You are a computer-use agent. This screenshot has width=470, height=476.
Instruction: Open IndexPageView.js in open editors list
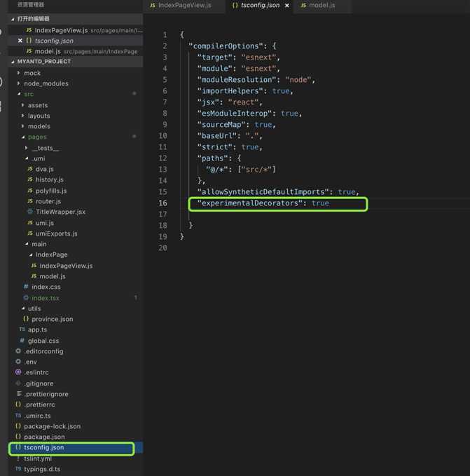[75, 30]
